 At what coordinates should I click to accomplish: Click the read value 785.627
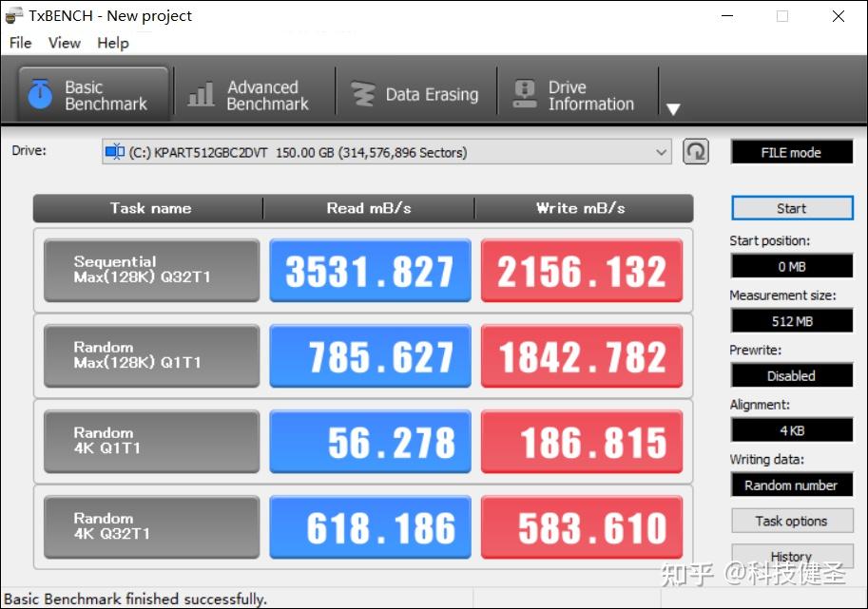click(x=370, y=356)
